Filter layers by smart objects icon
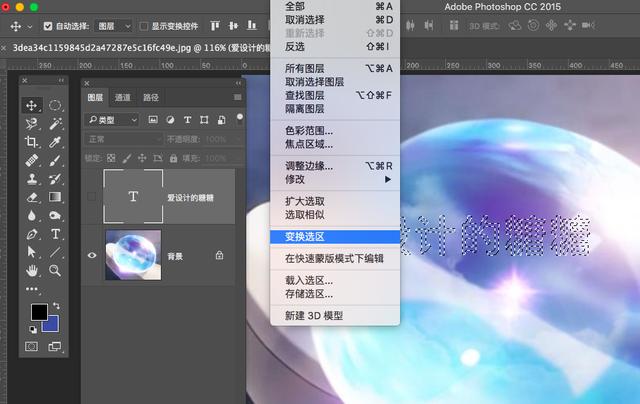 tap(221, 120)
